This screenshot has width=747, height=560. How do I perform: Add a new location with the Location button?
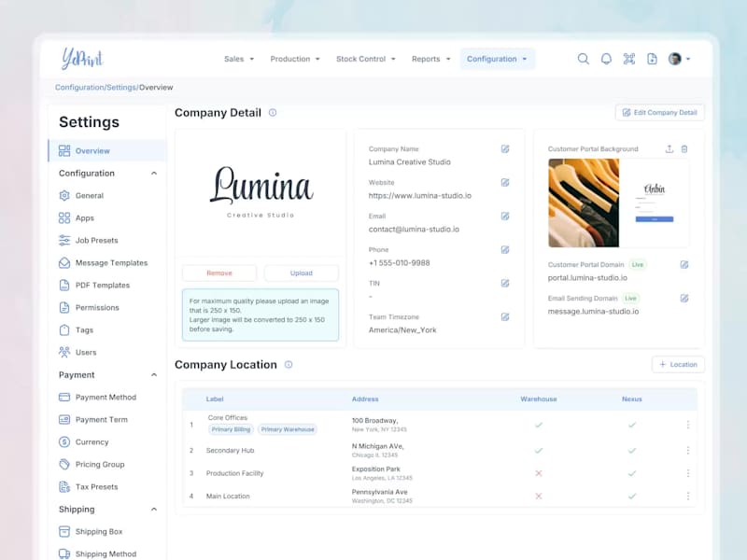click(x=678, y=364)
